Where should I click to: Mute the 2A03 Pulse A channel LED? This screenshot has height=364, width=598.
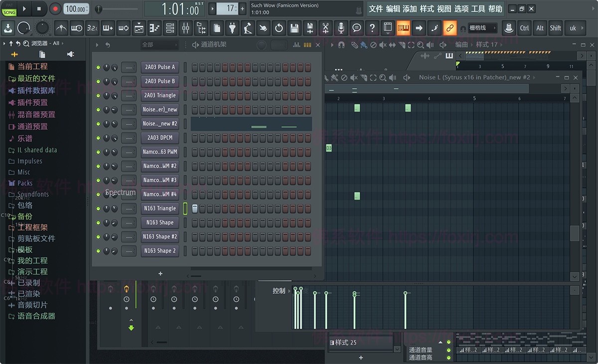98,67
